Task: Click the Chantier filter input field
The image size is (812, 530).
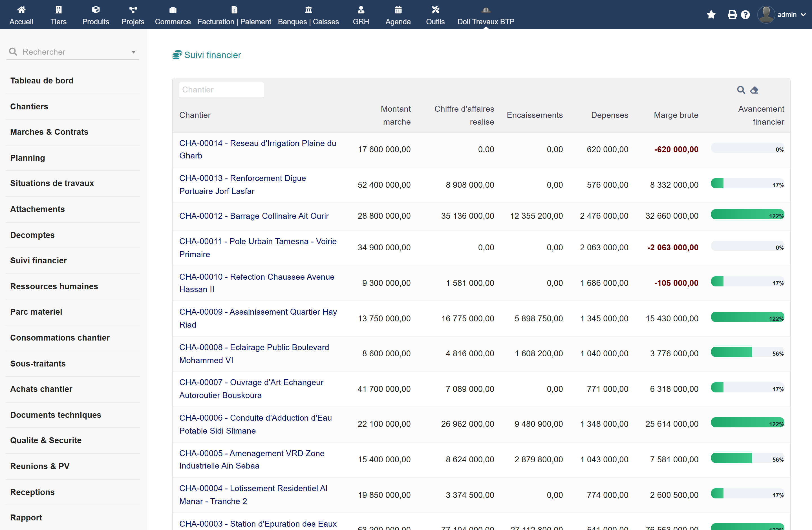Action: [221, 90]
